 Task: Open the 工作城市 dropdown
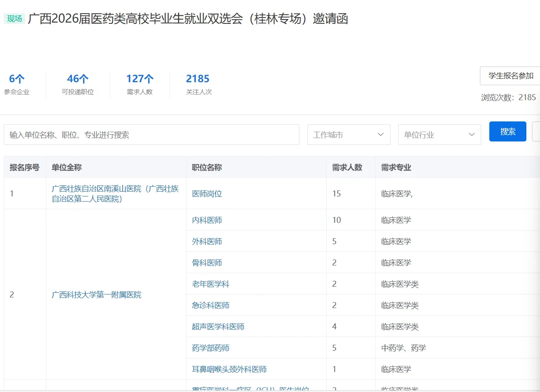pos(349,135)
